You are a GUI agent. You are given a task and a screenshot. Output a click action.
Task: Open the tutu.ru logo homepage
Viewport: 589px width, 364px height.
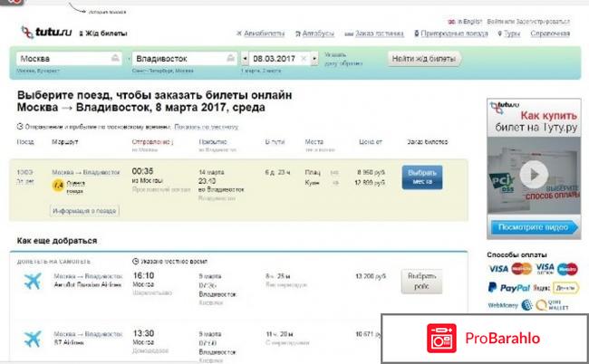46,33
